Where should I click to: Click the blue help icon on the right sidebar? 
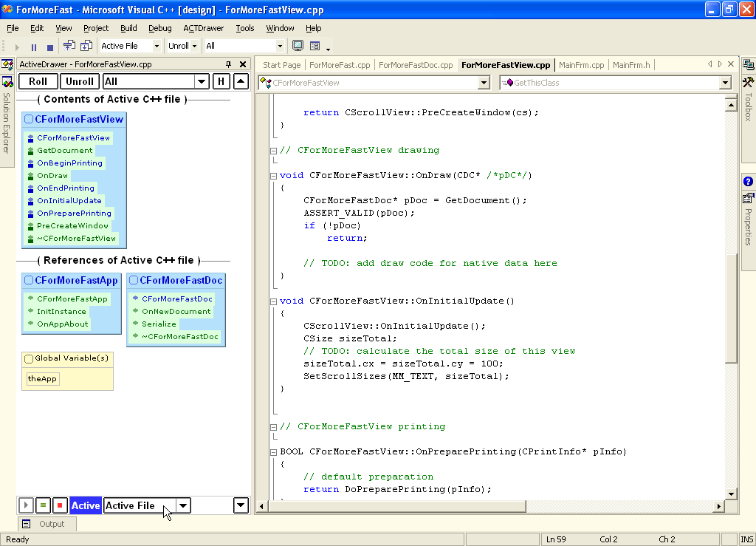point(749,181)
